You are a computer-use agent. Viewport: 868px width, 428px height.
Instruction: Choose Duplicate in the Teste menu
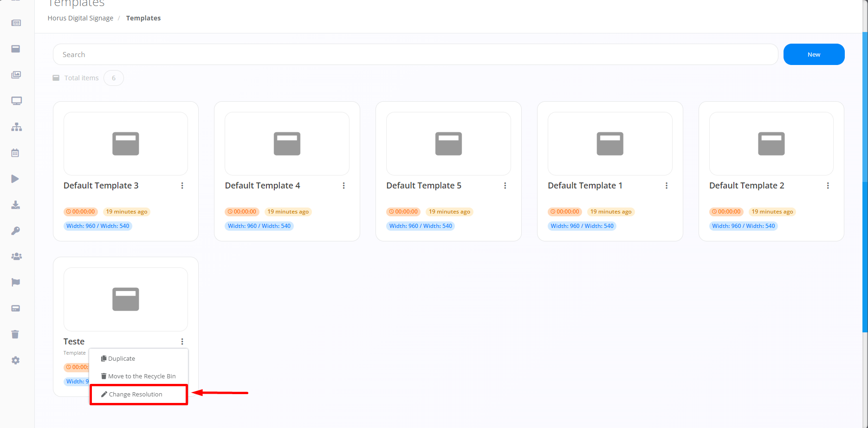(x=121, y=358)
